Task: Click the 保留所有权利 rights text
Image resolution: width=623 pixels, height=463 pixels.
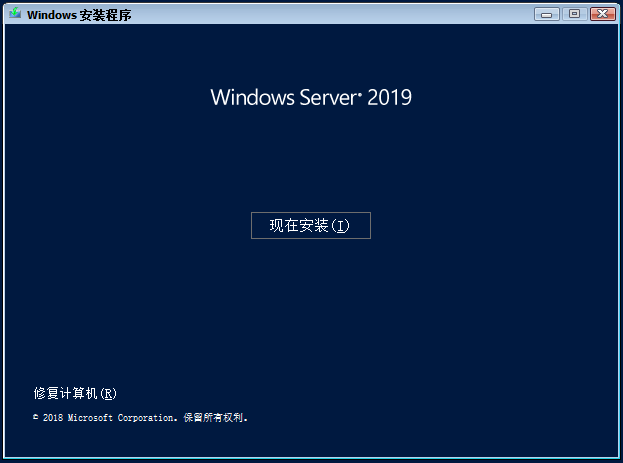Action: [215, 418]
